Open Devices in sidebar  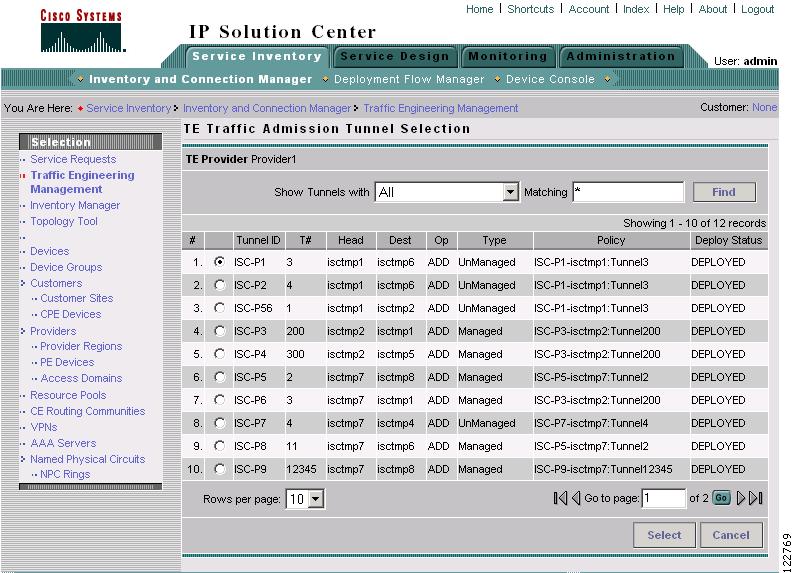point(50,251)
